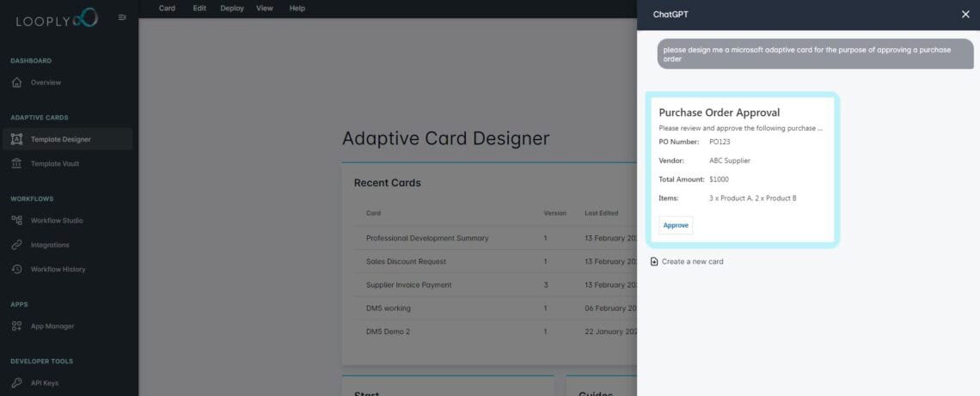Click the Integrations link icon
Image resolution: width=980 pixels, height=396 pixels.
(x=17, y=245)
